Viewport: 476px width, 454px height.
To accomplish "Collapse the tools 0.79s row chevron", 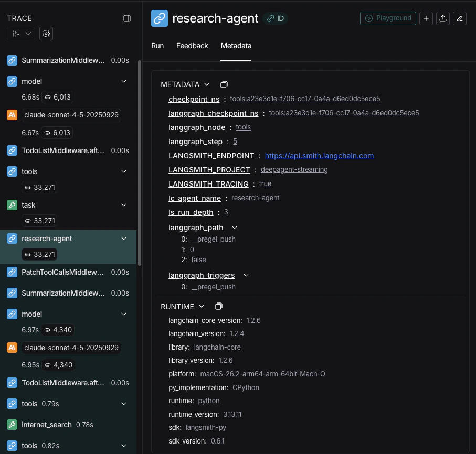I will (124, 404).
